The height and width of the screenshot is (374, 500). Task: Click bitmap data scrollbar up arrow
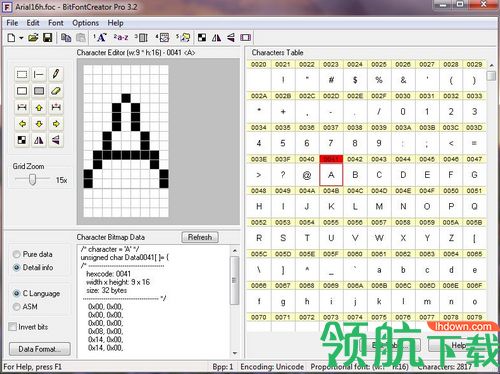point(235,250)
